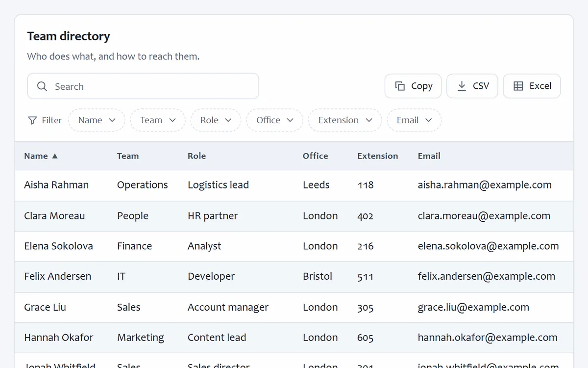Screen dimensions: 588x368
Task: Click extension 511
Action: coord(366,277)
